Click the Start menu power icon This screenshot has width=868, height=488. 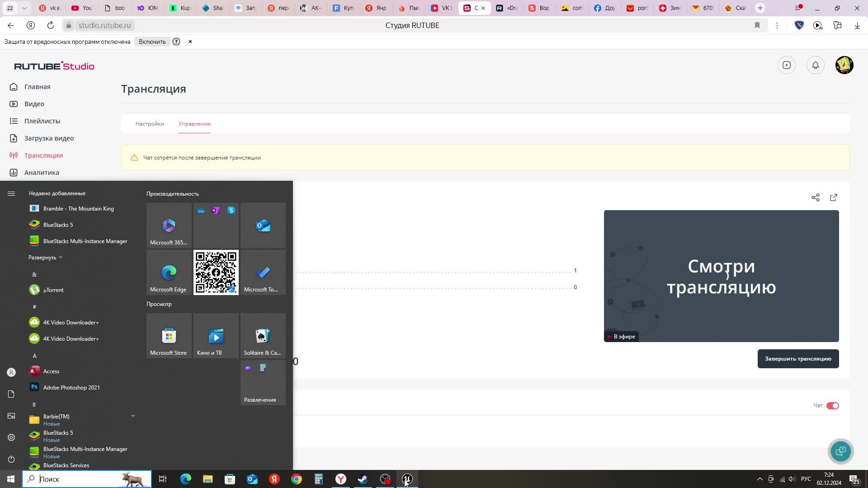click(x=11, y=459)
